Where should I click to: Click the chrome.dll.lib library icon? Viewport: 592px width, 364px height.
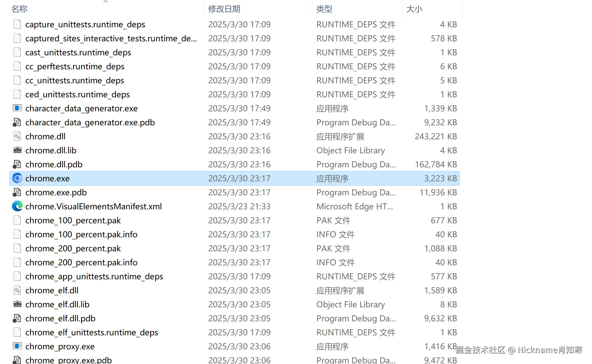17,150
